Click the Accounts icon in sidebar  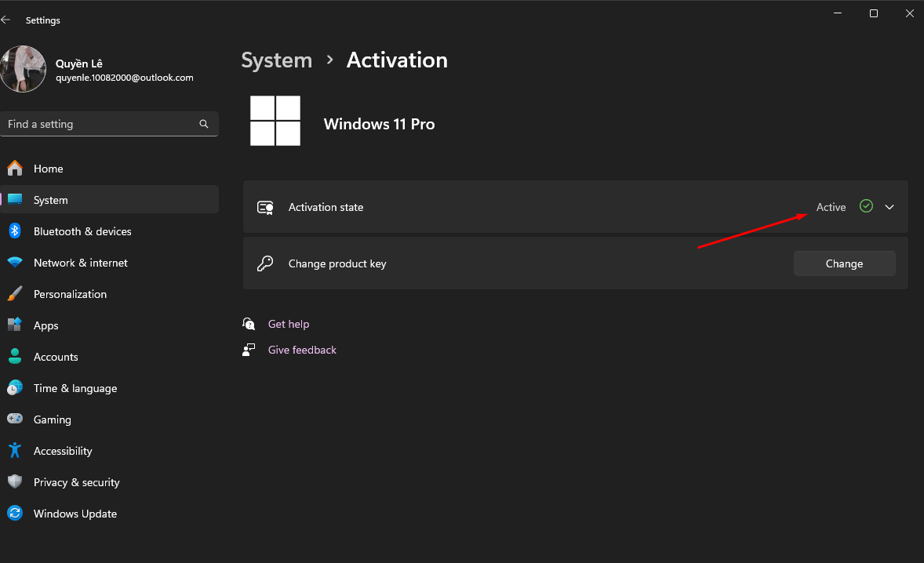tap(14, 357)
